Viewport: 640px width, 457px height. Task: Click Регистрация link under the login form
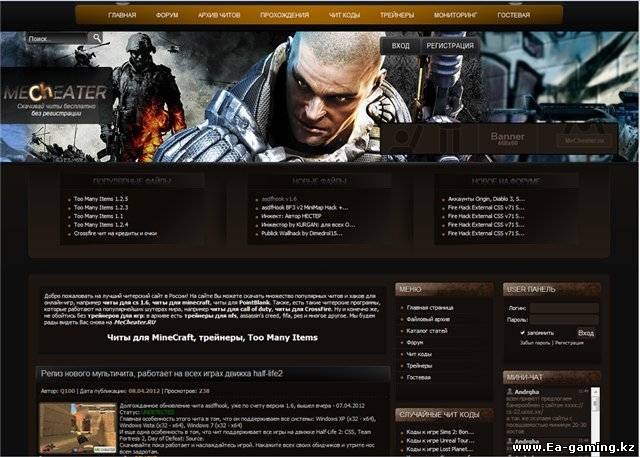[x=569, y=343]
